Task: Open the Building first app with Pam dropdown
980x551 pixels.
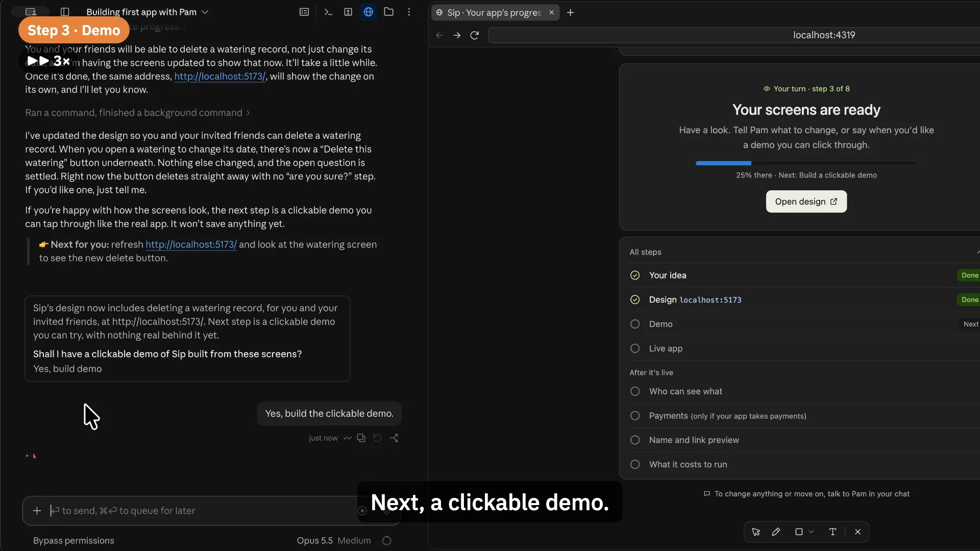Action: tap(147, 12)
